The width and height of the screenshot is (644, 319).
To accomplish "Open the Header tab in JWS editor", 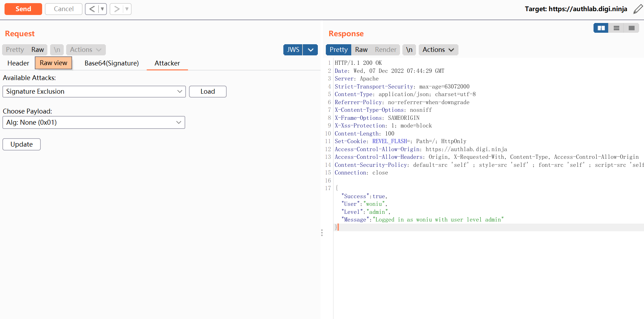I will 18,63.
